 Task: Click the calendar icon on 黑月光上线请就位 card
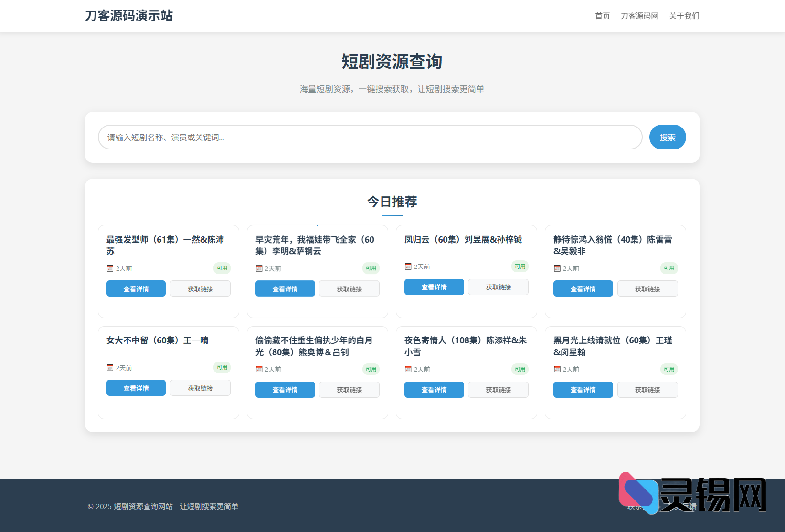[x=557, y=369]
